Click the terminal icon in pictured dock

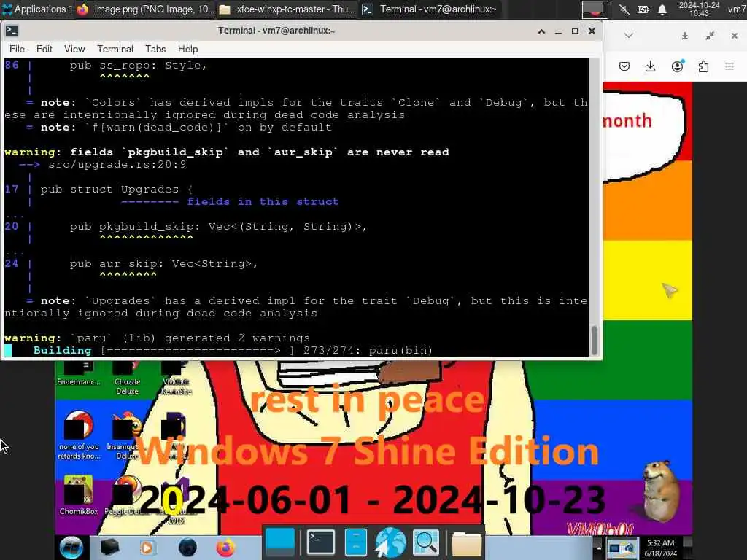321,542
